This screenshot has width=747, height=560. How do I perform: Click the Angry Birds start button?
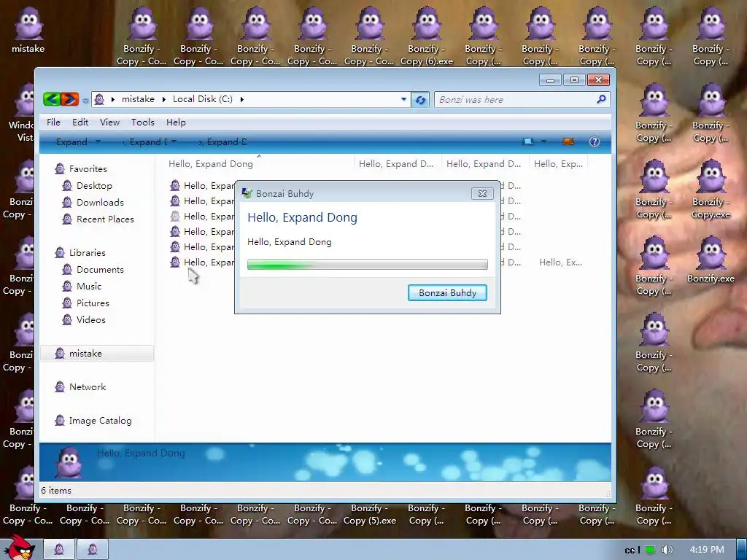click(x=19, y=548)
